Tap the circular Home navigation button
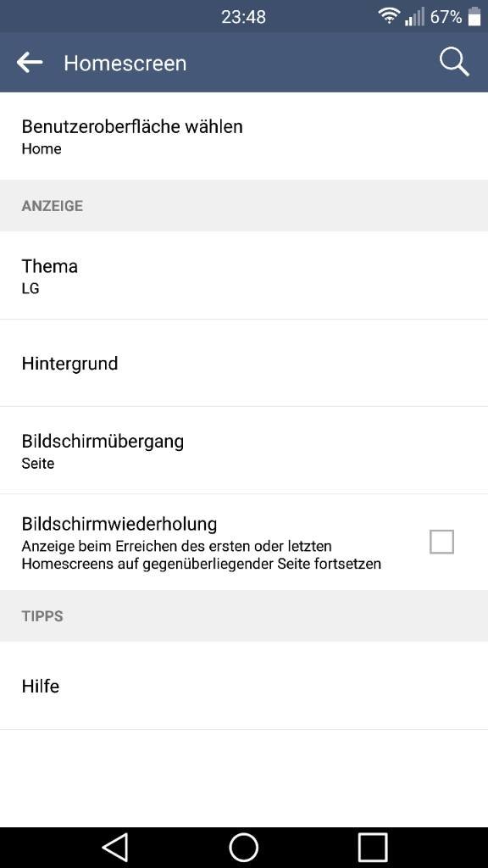 [243, 847]
